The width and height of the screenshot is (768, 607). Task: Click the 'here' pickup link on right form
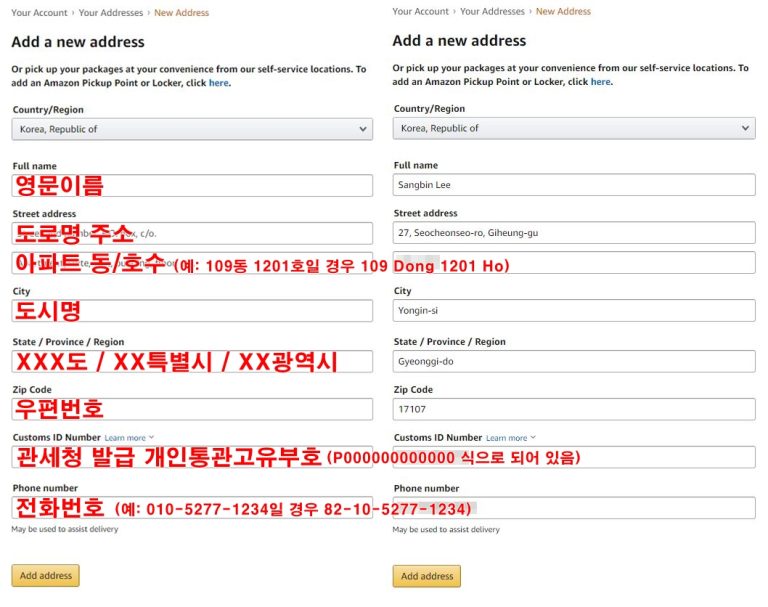pos(600,82)
